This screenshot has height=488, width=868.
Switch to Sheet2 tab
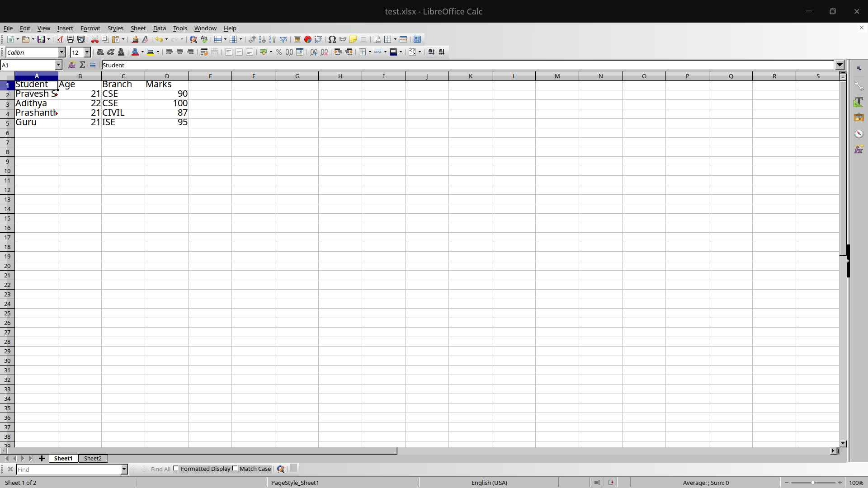[x=92, y=458]
